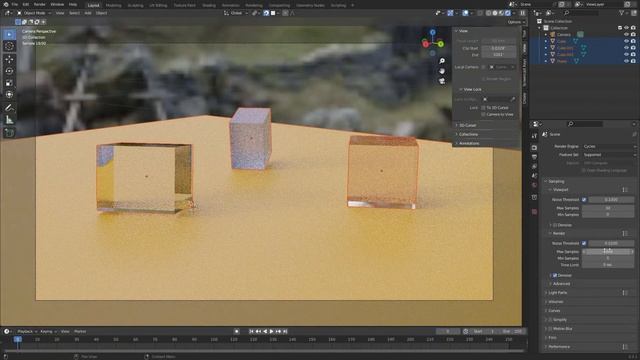Open Render properties tab icon
This screenshot has height=360, width=640.
pyautogui.click(x=534, y=147)
